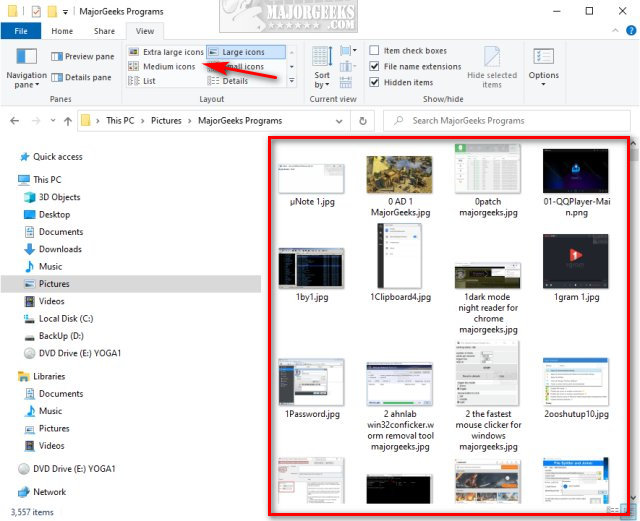Click the Properties quick access toolbar icon
This screenshot has height=521, width=640.
(x=36, y=11)
